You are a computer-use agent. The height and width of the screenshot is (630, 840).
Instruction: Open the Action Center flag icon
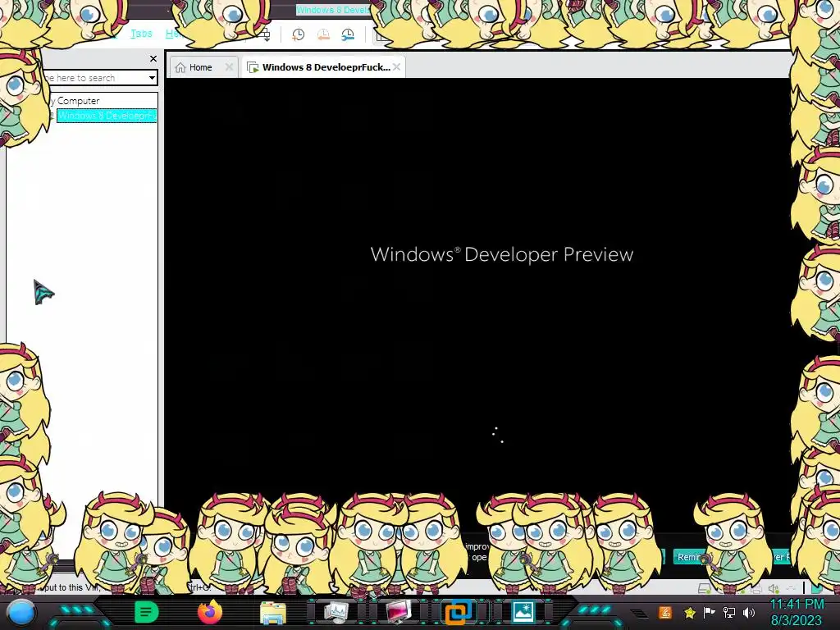(710, 612)
